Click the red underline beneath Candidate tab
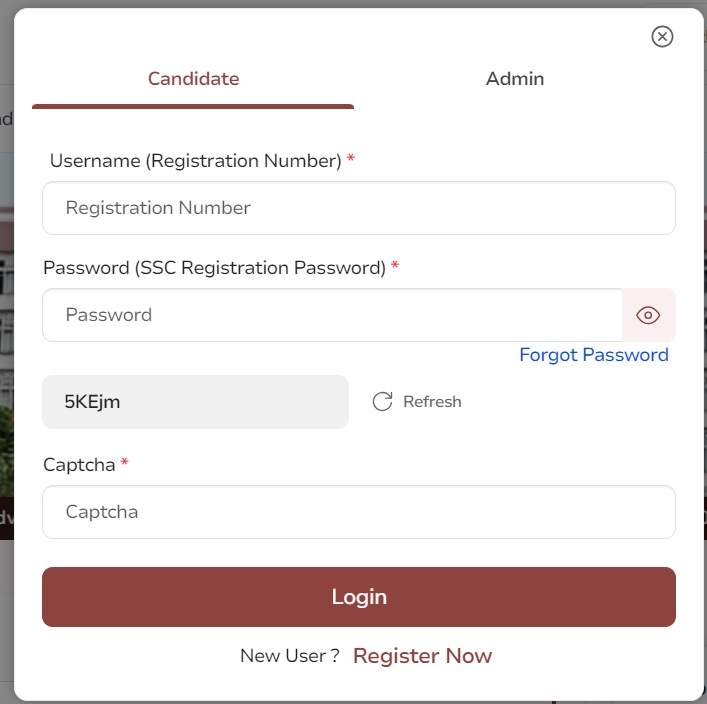 (x=193, y=106)
